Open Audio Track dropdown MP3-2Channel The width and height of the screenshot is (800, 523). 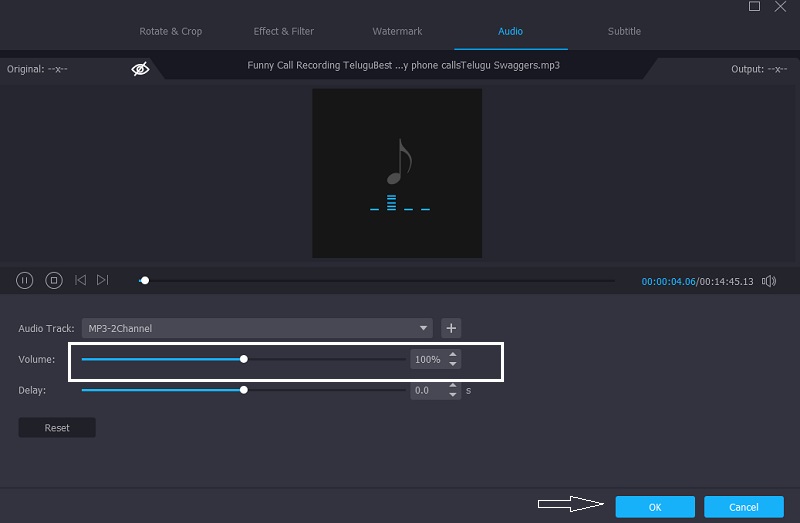point(257,328)
